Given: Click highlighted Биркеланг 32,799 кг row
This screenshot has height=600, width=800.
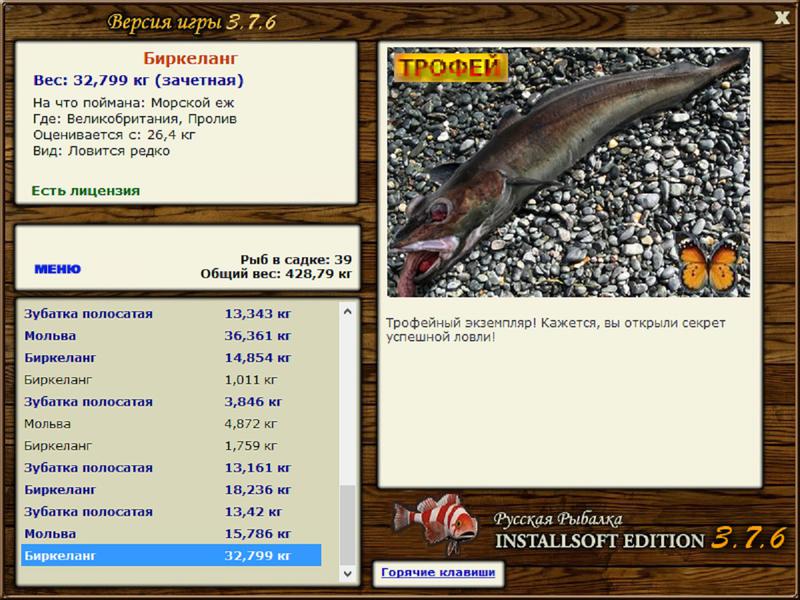Looking at the screenshot, I should point(171,555).
